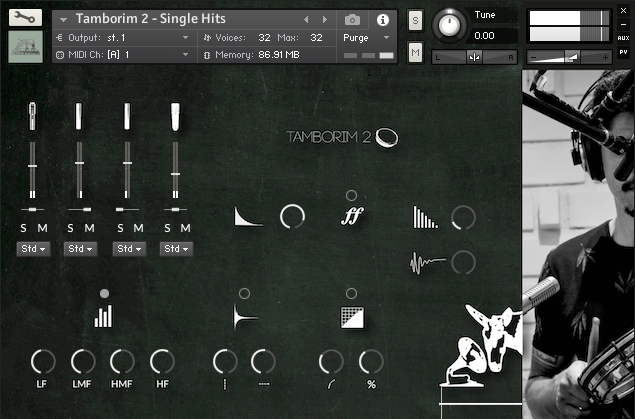Click the Tune knob

(449, 26)
